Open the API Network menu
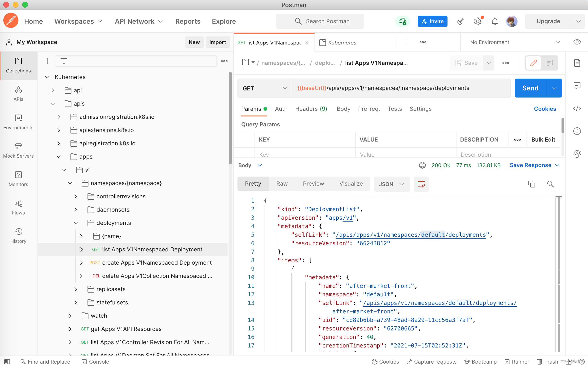Viewport: 588px width, 365px height. (139, 21)
